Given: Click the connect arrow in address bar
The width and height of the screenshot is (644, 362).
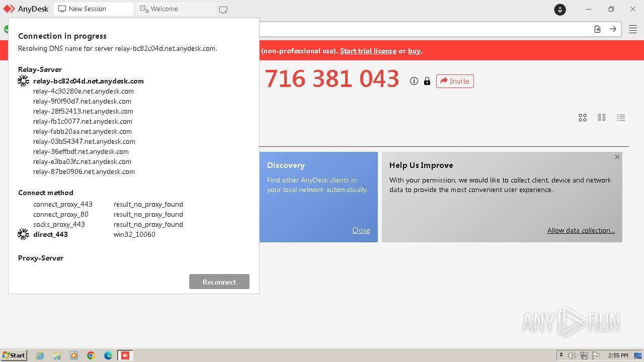Looking at the screenshot, I should tap(613, 29).
